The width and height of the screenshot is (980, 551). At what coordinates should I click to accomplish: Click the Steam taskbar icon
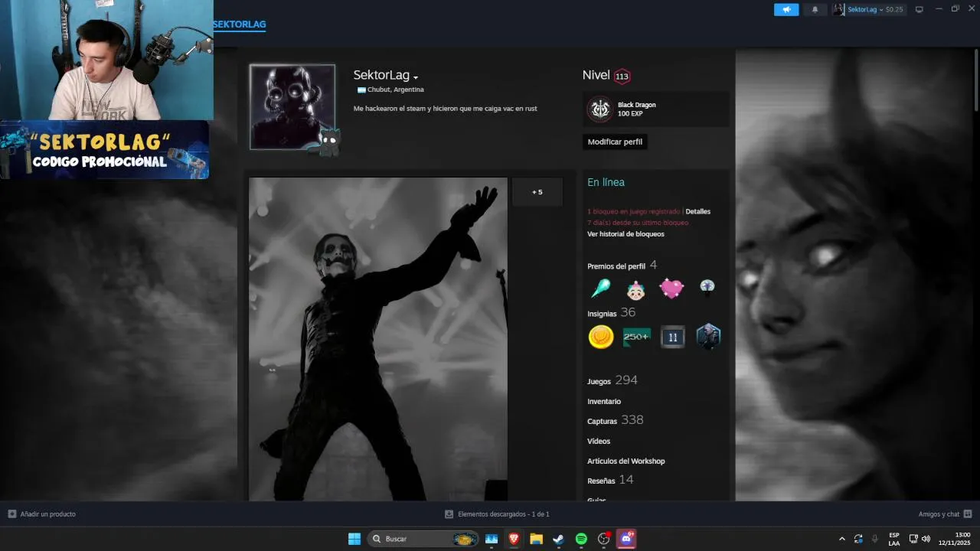[559, 539]
